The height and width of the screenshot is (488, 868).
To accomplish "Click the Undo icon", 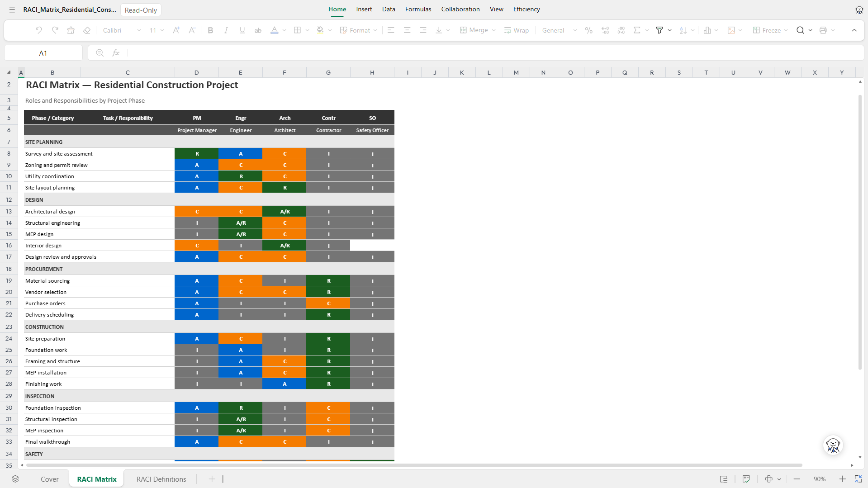I will point(38,30).
